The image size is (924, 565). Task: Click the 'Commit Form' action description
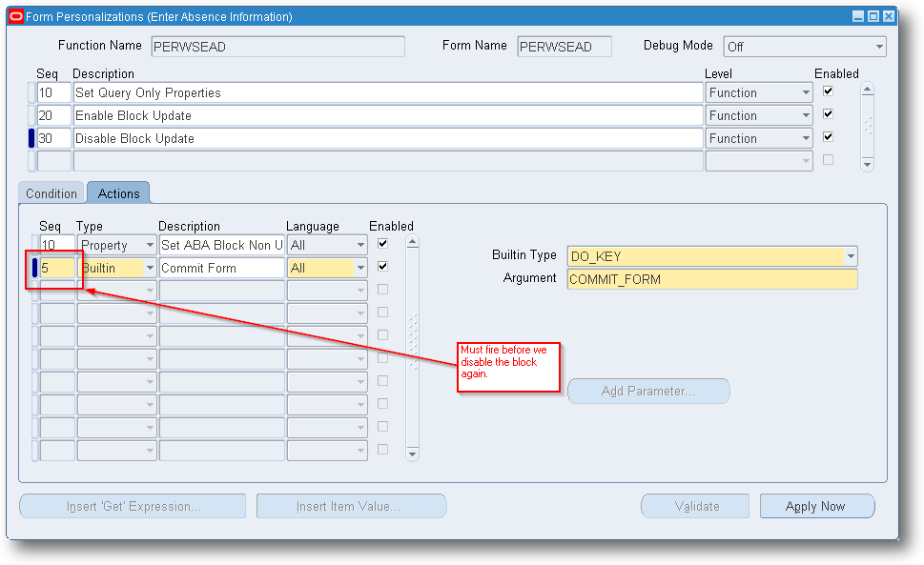coord(221,268)
